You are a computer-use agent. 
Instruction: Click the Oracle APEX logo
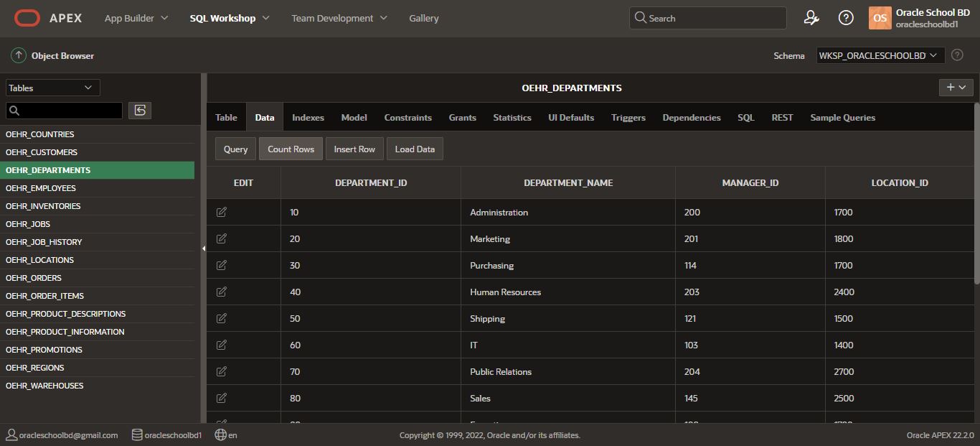48,18
